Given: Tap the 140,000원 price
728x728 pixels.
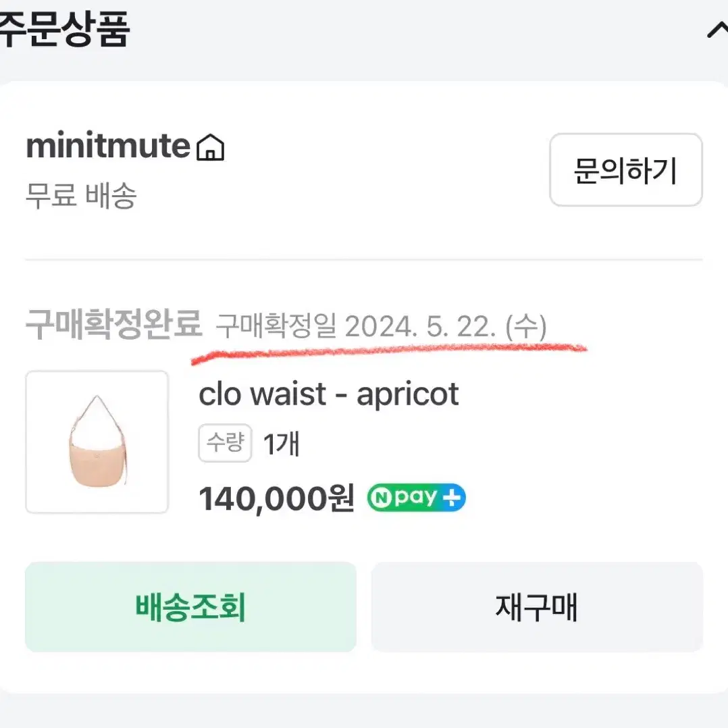Looking at the screenshot, I should (277, 498).
